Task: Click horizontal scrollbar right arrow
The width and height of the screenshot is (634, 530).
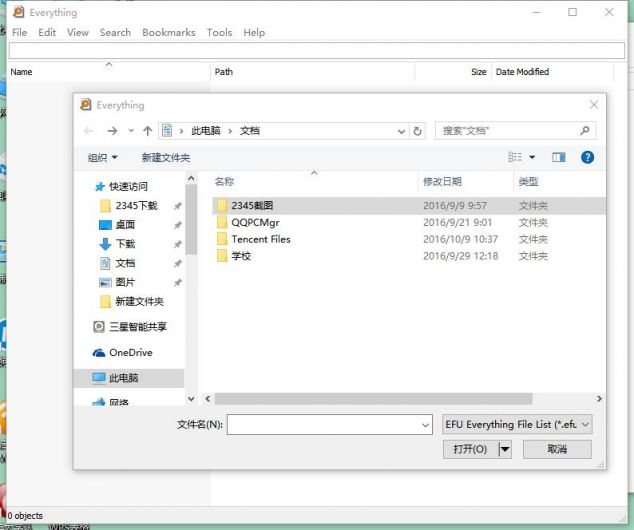Action: (x=599, y=399)
